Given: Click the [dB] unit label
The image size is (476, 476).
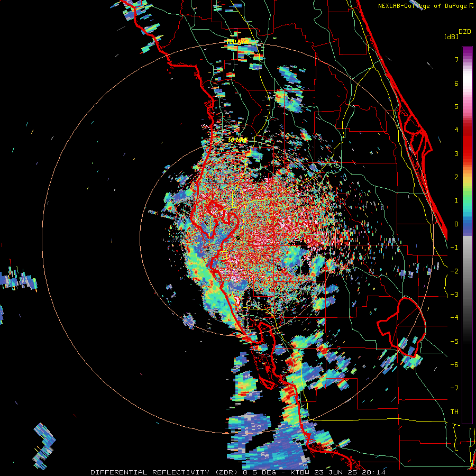Looking at the screenshot, I should click(x=451, y=36).
